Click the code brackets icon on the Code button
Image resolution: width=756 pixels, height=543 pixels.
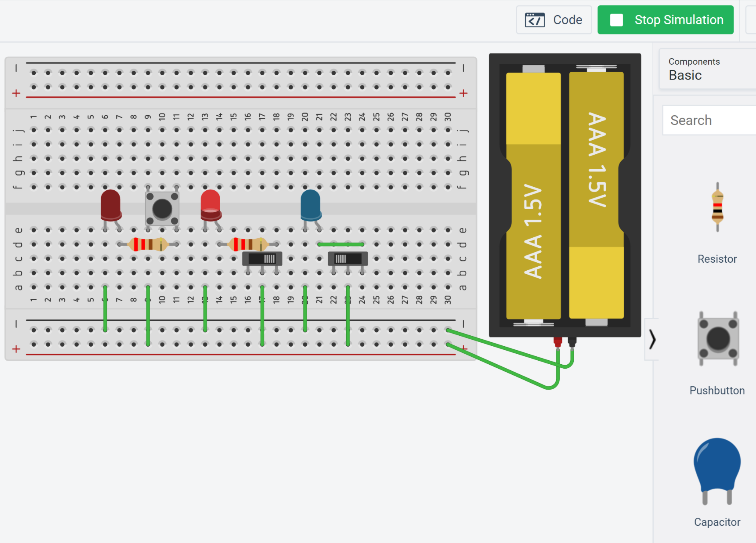[x=534, y=19]
